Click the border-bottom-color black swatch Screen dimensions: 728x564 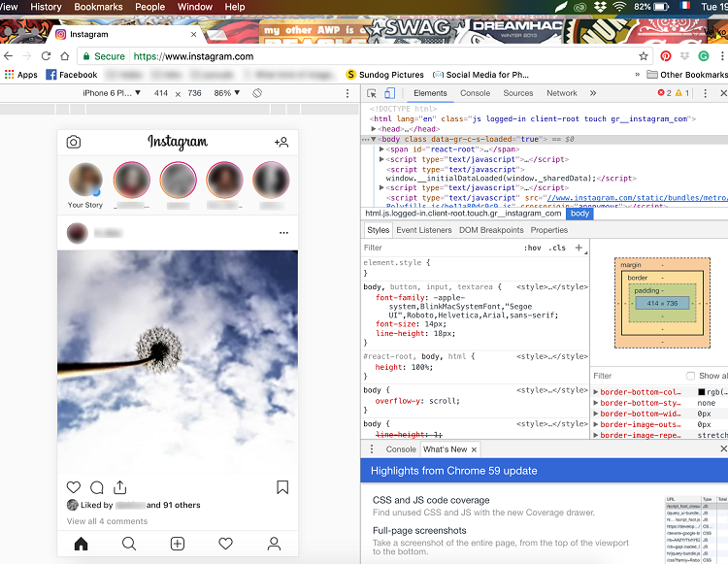(x=701, y=392)
